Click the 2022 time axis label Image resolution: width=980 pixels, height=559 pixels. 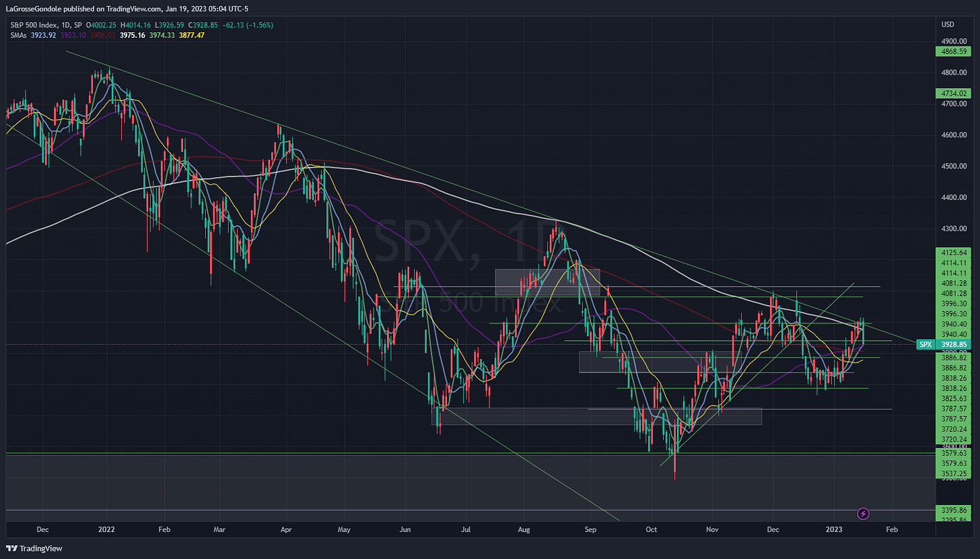pos(106,531)
